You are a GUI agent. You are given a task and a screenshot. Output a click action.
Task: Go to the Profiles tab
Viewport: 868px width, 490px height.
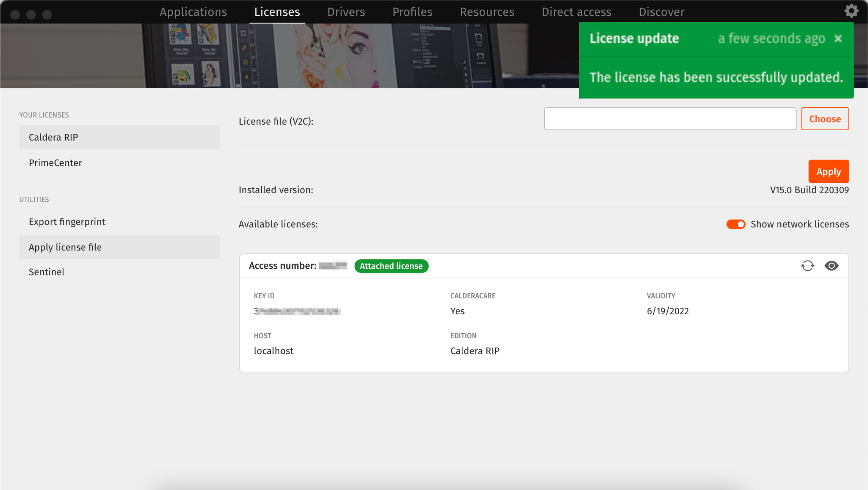412,12
